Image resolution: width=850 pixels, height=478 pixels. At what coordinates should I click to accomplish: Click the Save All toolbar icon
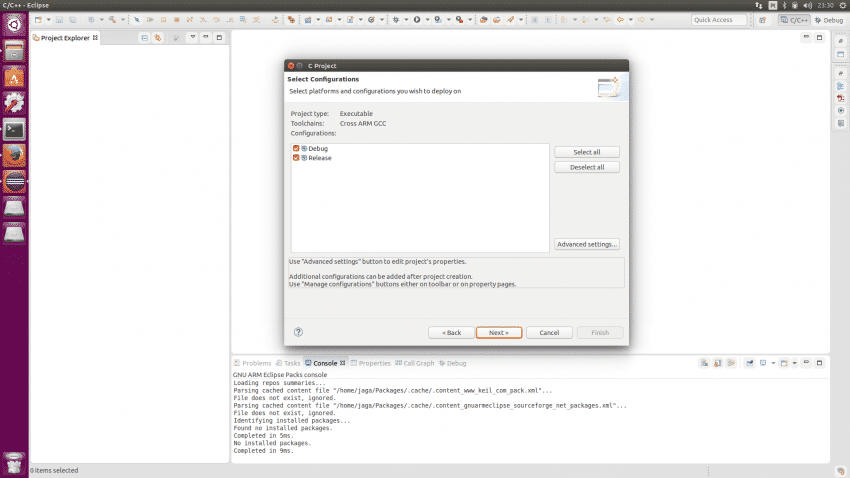click(x=72, y=20)
